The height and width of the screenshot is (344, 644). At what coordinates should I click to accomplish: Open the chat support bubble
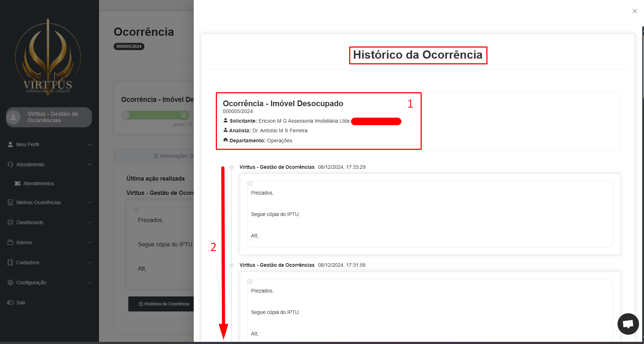coord(628,324)
